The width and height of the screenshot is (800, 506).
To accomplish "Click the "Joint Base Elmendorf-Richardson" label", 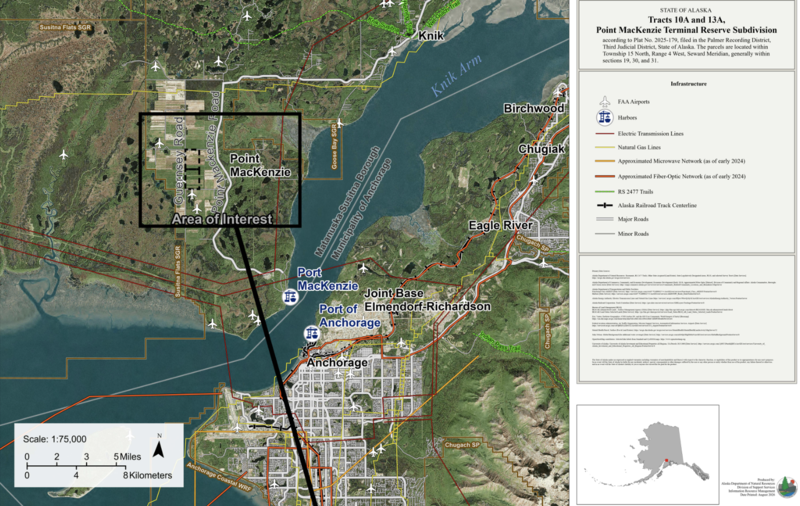I will pos(427,300).
